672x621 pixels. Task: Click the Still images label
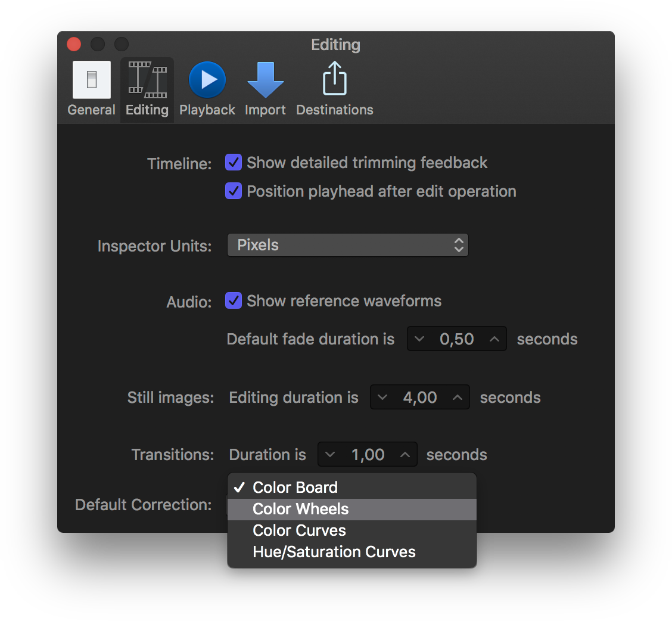[x=170, y=398]
